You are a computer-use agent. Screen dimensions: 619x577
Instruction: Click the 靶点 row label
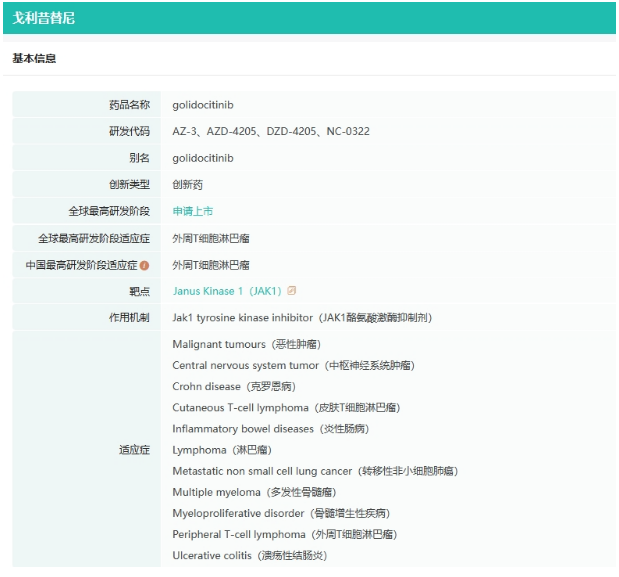click(x=140, y=291)
